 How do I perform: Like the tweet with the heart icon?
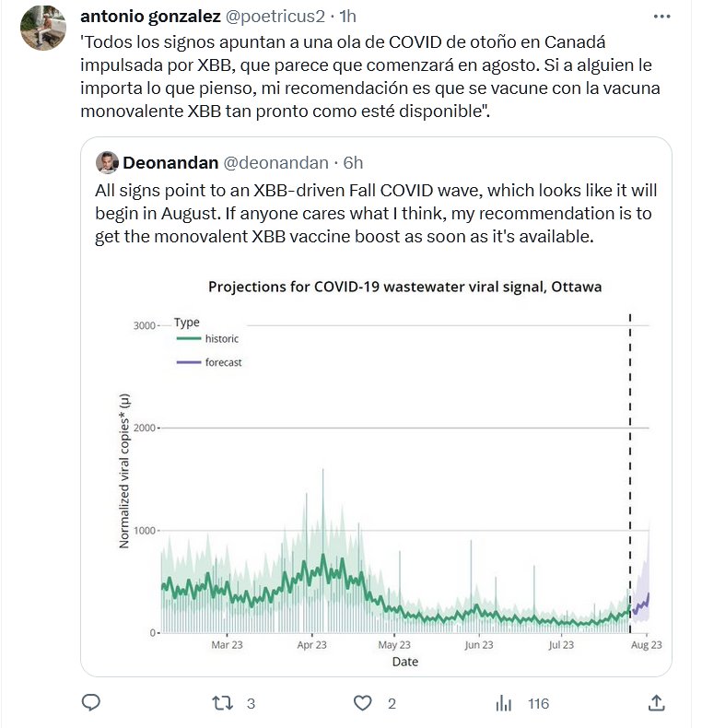364,703
